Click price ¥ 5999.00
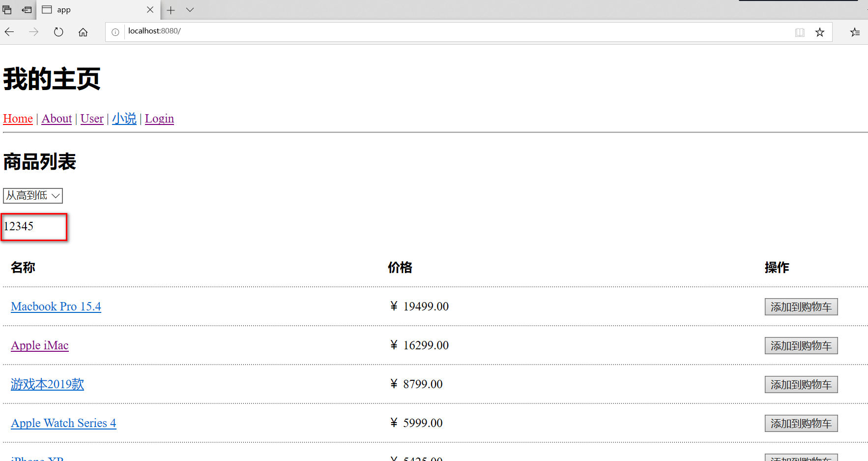The image size is (868, 461). [x=416, y=423]
